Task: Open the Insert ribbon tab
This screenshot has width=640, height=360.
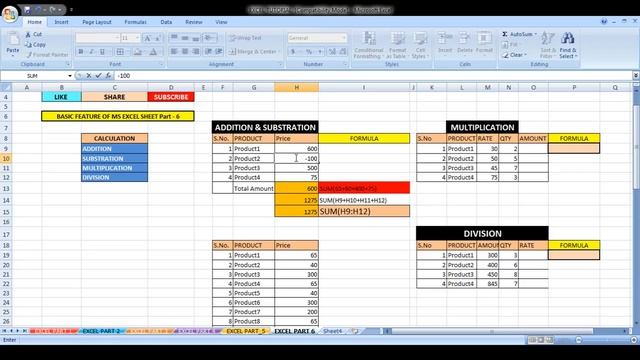Action: point(61,22)
